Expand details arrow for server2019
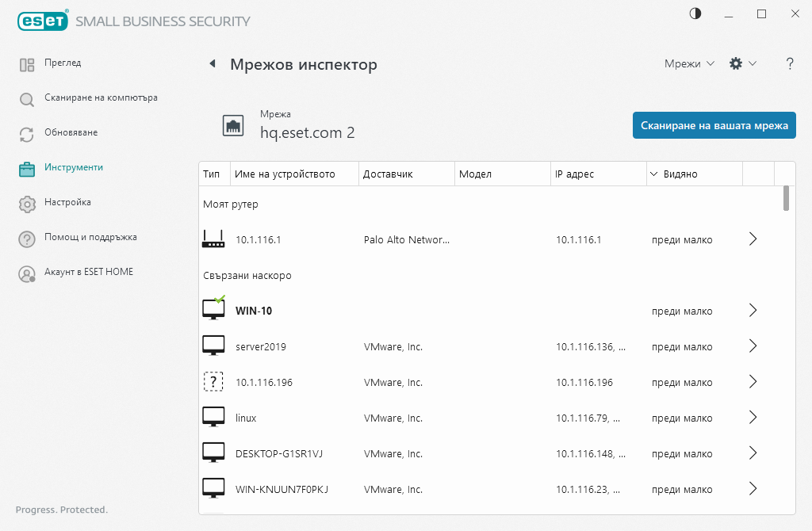The image size is (812, 531). [x=753, y=346]
